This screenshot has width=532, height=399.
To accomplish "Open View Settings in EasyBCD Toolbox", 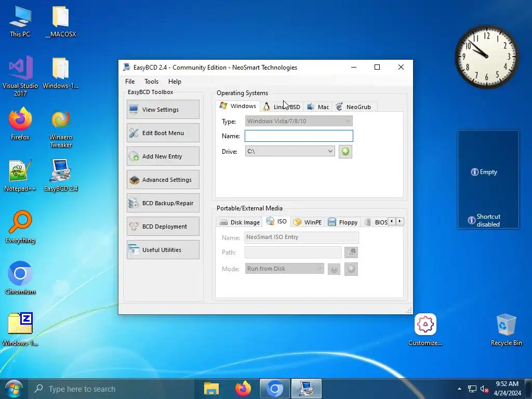I will [163, 109].
